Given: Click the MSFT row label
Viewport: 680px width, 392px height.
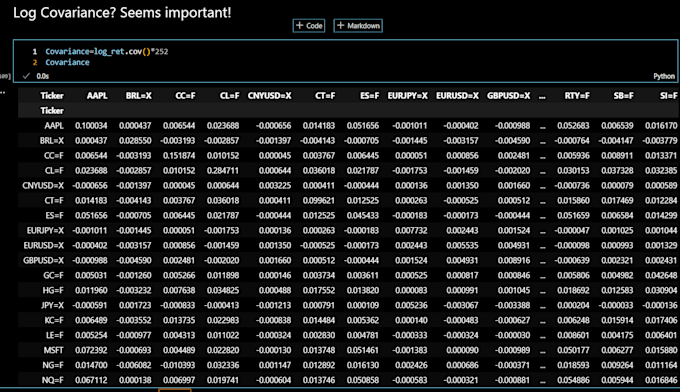Looking at the screenshot, I should point(53,350).
